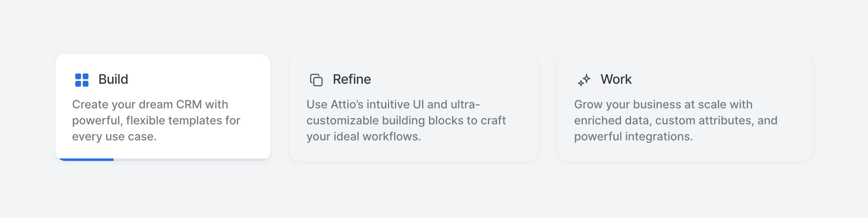
Task: Click "every use case." text in Build card
Action: 114,137
